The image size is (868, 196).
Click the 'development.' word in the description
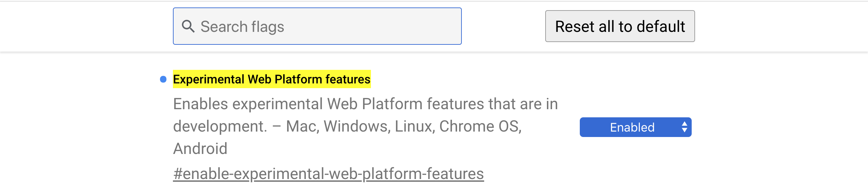[220, 126]
